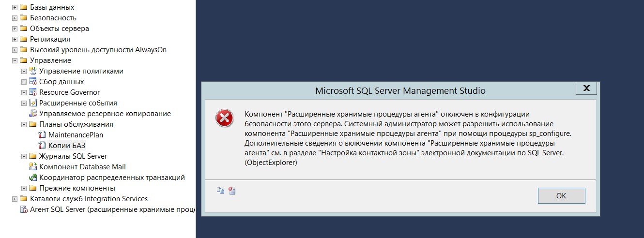The image size is (644, 238).
Task: Select Компонент Database Mail label
Action: pos(82,167)
